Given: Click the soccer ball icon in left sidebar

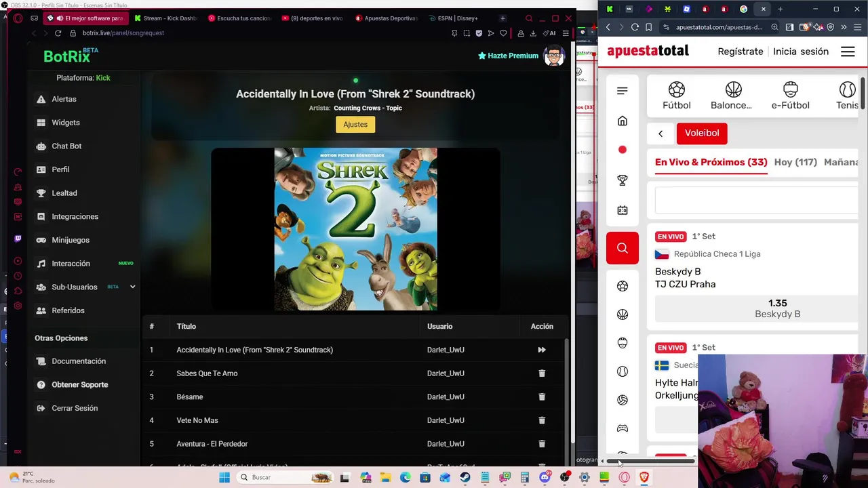Looking at the screenshot, I should (x=623, y=286).
